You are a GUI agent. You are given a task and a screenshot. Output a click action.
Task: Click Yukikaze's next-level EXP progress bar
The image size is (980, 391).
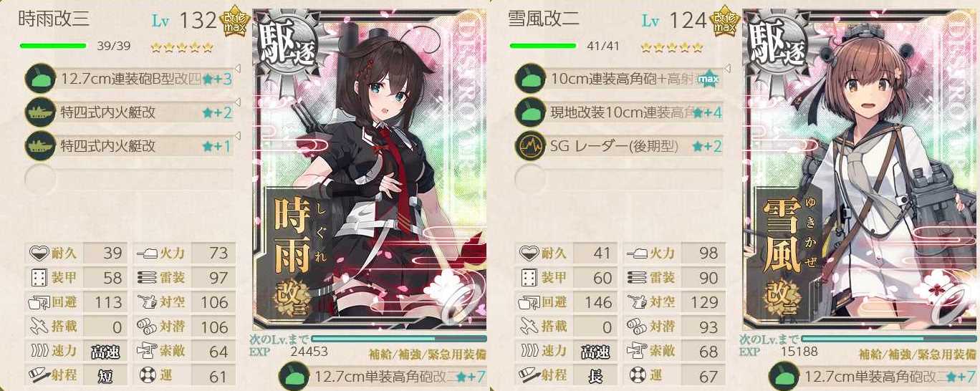pyautogui.click(x=888, y=338)
